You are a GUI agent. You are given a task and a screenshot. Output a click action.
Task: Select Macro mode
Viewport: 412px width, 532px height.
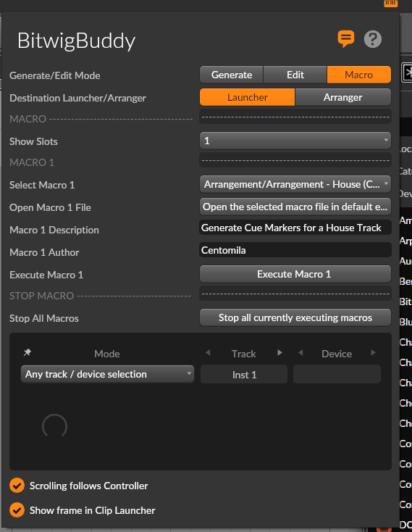(x=359, y=75)
